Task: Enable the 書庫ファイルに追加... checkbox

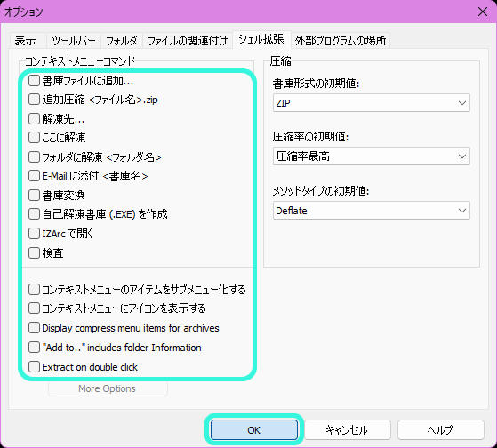Action: 34,81
